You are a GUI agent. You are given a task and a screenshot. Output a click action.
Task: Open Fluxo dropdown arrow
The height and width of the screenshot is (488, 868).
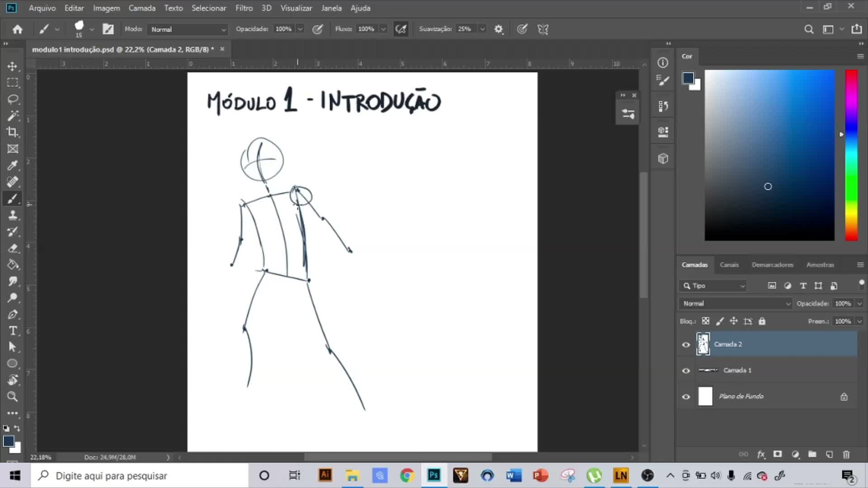click(x=383, y=29)
